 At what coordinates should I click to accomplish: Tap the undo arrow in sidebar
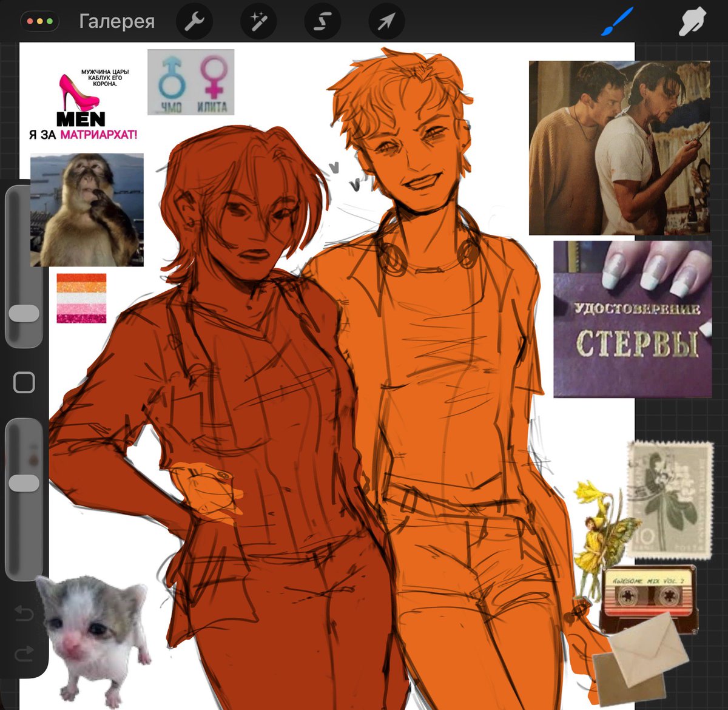coord(24,614)
